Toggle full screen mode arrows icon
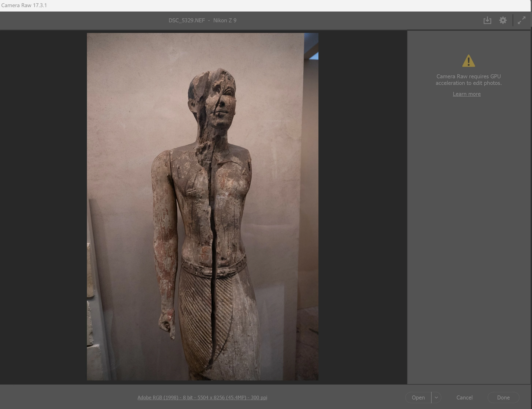Screen dimensions: 532x409 coord(522,20)
